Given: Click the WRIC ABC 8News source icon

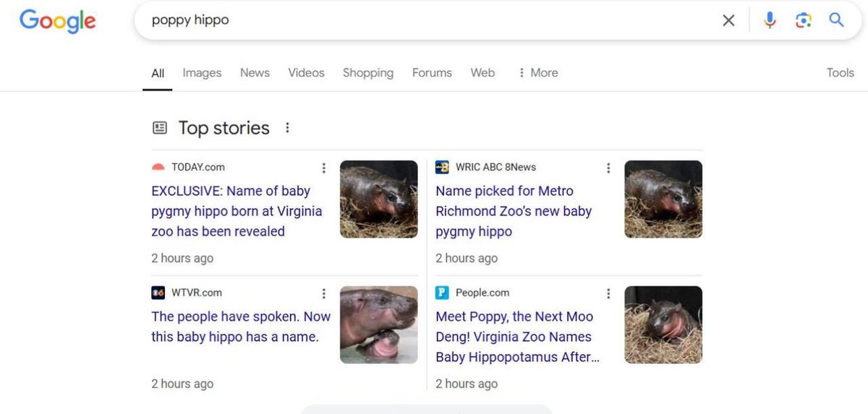Looking at the screenshot, I should pos(442,167).
